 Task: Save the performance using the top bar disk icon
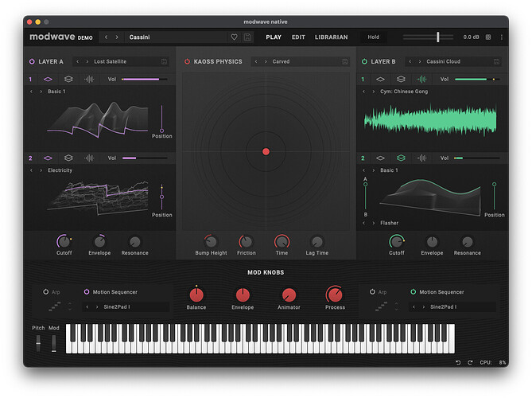click(x=247, y=37)
